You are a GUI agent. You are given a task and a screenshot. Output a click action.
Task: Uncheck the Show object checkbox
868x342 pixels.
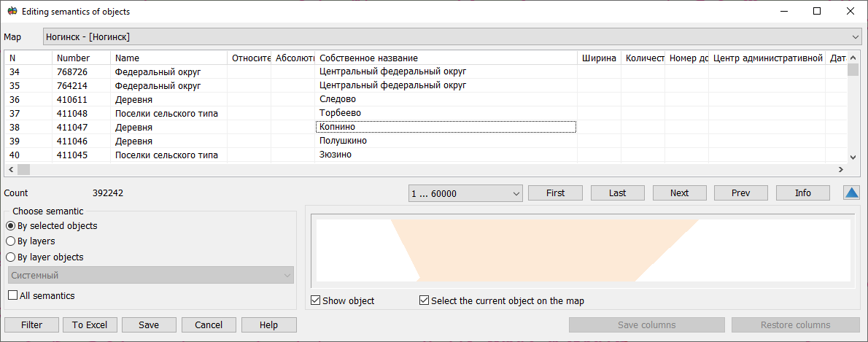pyautogui.click(x=315, y=300)
